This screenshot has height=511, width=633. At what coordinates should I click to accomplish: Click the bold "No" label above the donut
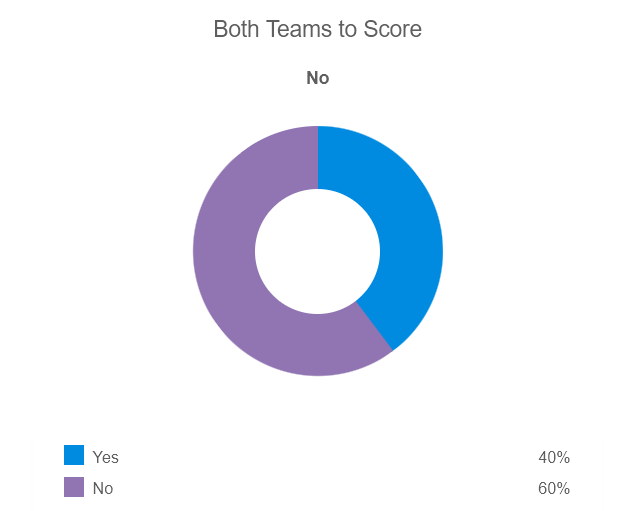pyautogui.click(x=318, y=78)
